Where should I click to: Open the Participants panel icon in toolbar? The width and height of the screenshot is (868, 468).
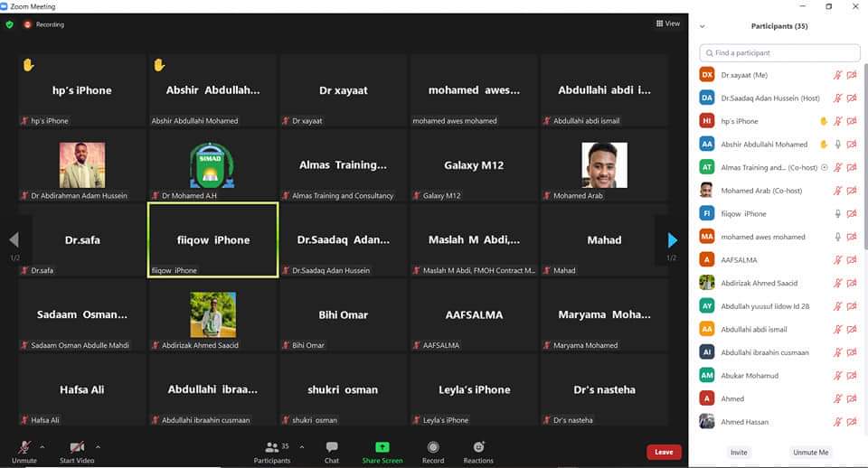(x=272, y=447)
